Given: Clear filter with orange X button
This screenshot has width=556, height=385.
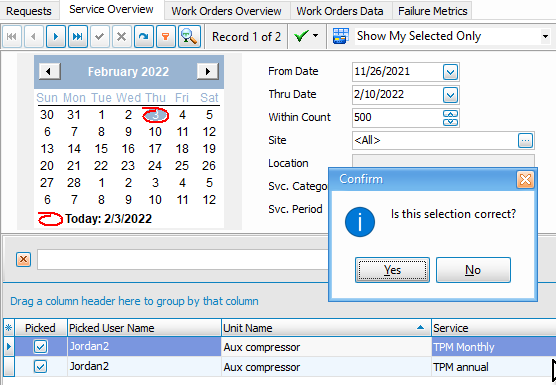Looking at the screenshot, I should pyautogui.click(x=23, y=260).
